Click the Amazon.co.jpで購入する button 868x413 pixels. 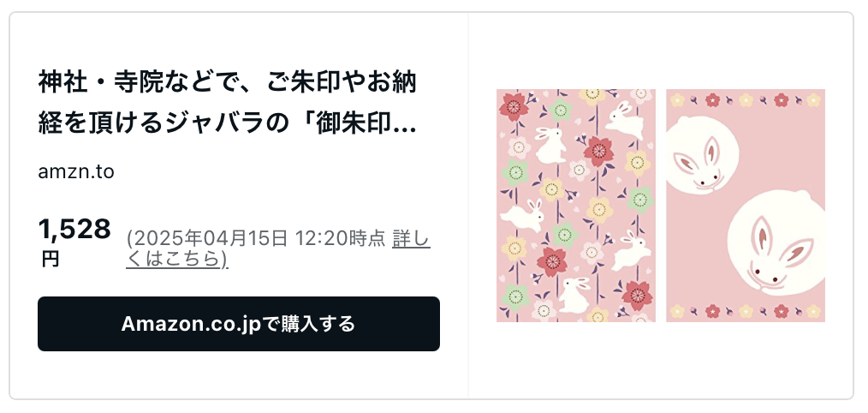239,324
